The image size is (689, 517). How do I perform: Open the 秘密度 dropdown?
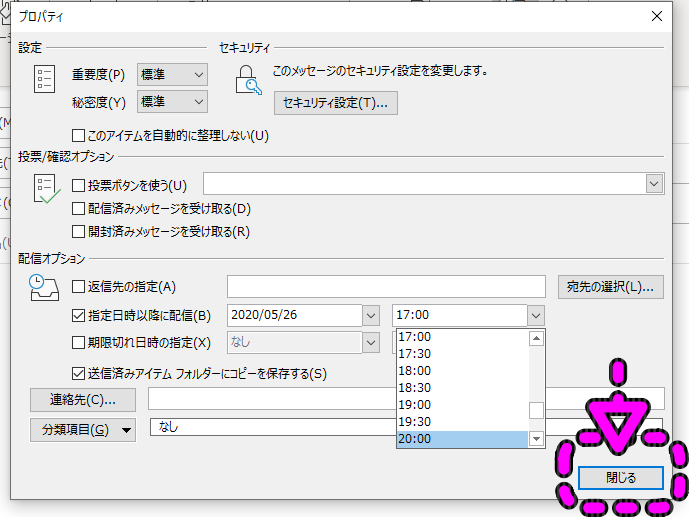coord(172,102)
